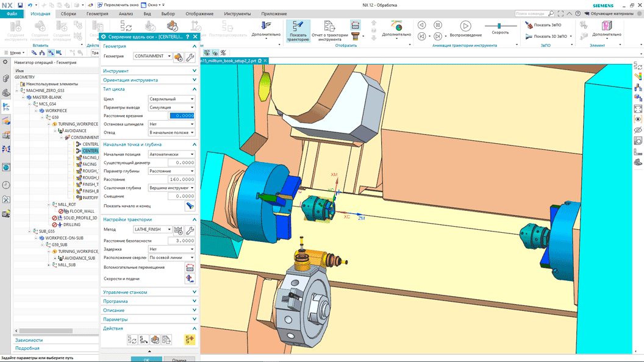Viewport: 644px width, 362px height.
Task: Open the navigator settings gear icon
Action: pyautogui.click(x=5, y=62)
